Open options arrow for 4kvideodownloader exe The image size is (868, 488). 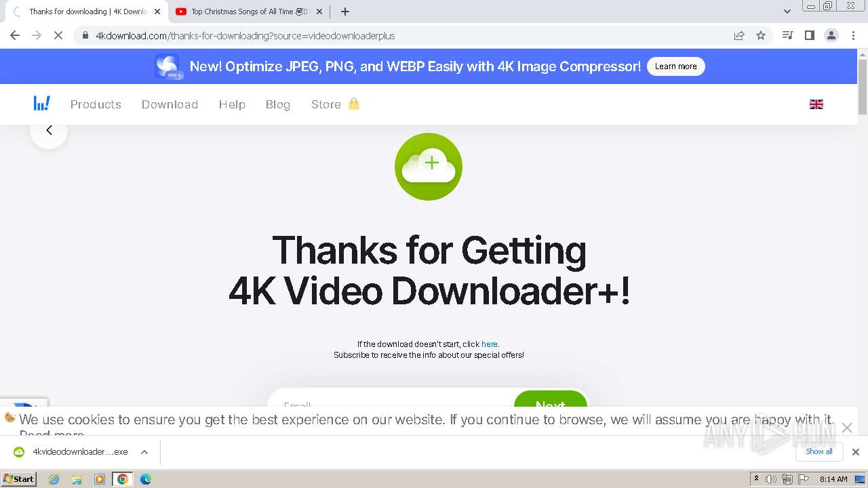pyautogui.click(x=144, y=452)
